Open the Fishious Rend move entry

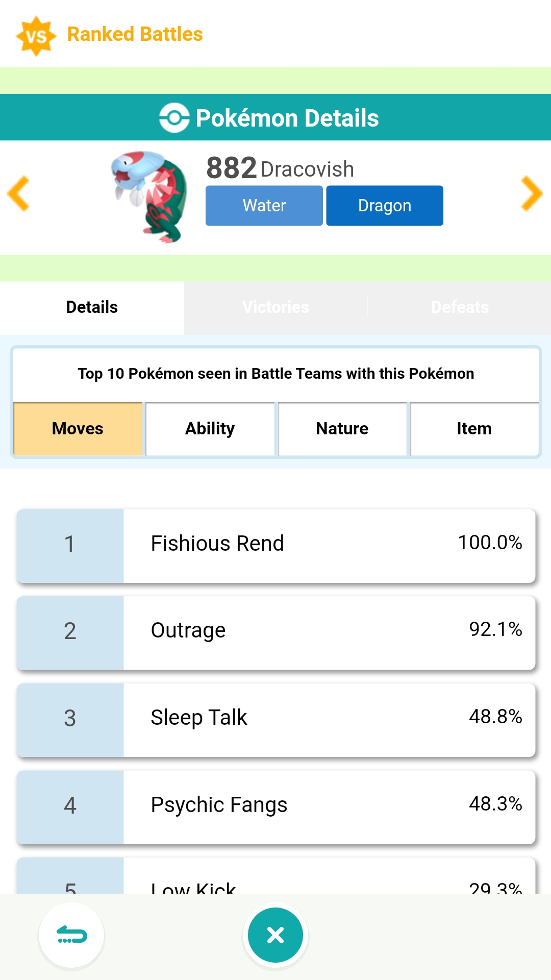(275, 545)
